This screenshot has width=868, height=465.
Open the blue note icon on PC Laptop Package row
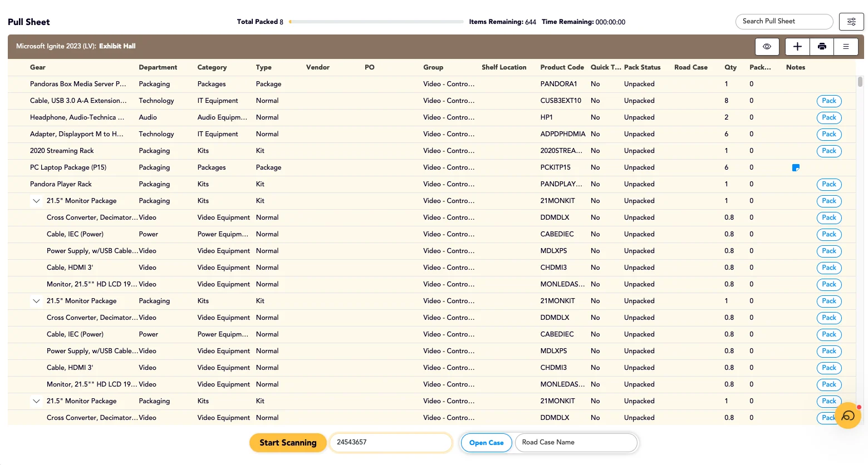tap(796, 167)
